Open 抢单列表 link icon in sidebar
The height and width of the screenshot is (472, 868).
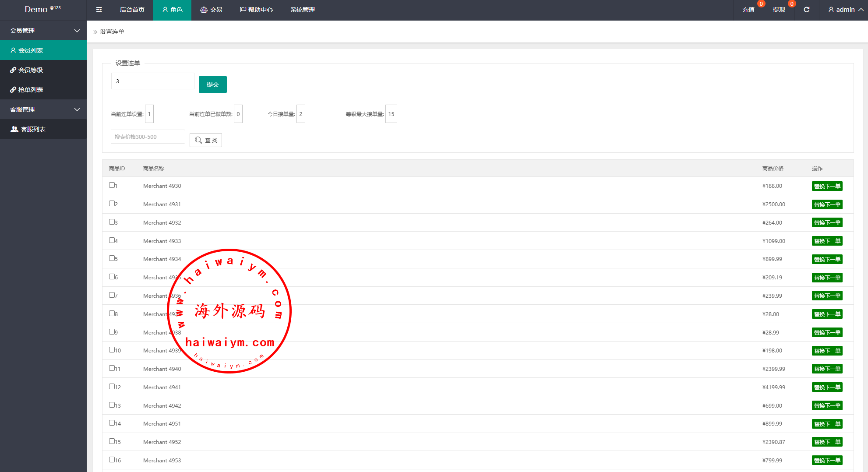13,90
